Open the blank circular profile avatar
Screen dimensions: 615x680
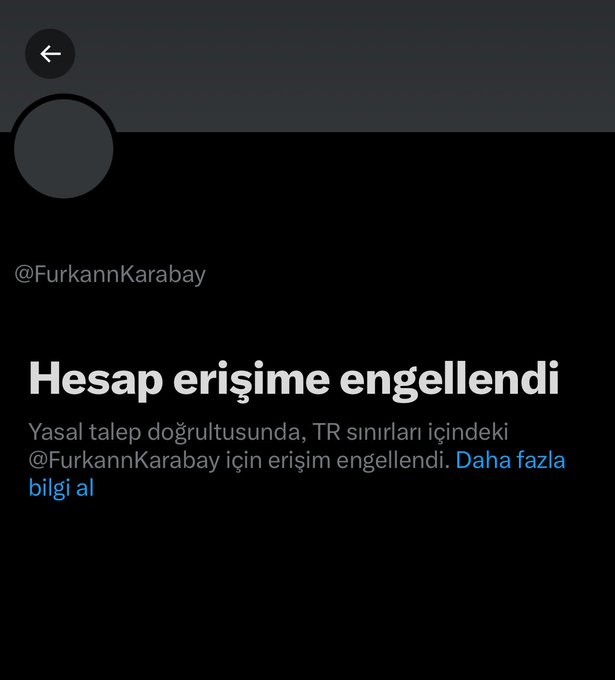tap(64, 149)
